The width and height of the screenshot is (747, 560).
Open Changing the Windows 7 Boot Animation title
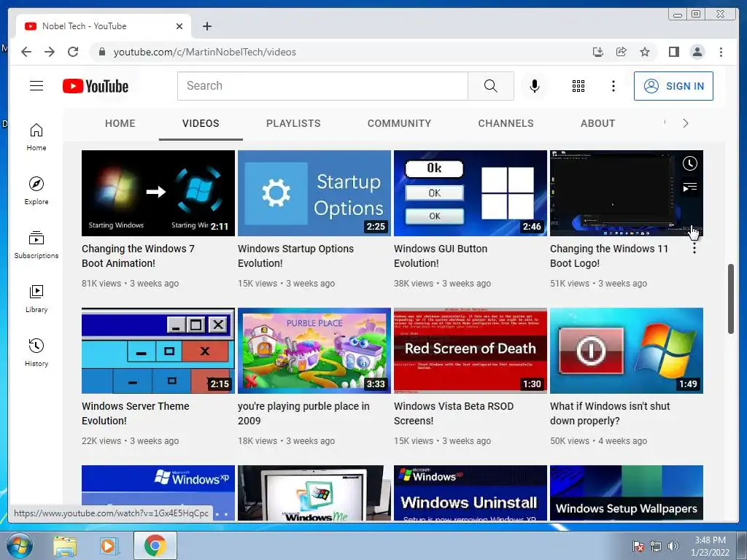pyautogui.click(x=138, y=256)
